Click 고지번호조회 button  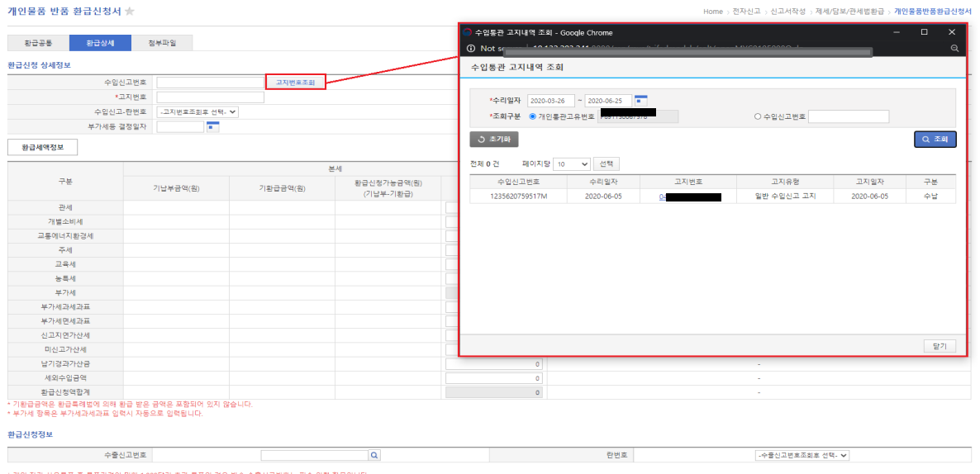tap(296, 82)
